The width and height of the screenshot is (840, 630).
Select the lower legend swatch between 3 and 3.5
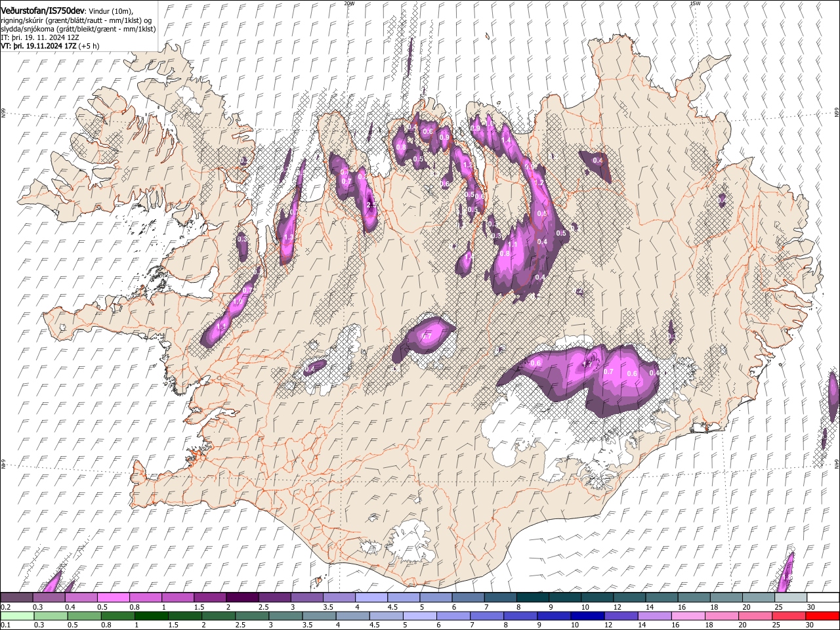tap(285, 616)
